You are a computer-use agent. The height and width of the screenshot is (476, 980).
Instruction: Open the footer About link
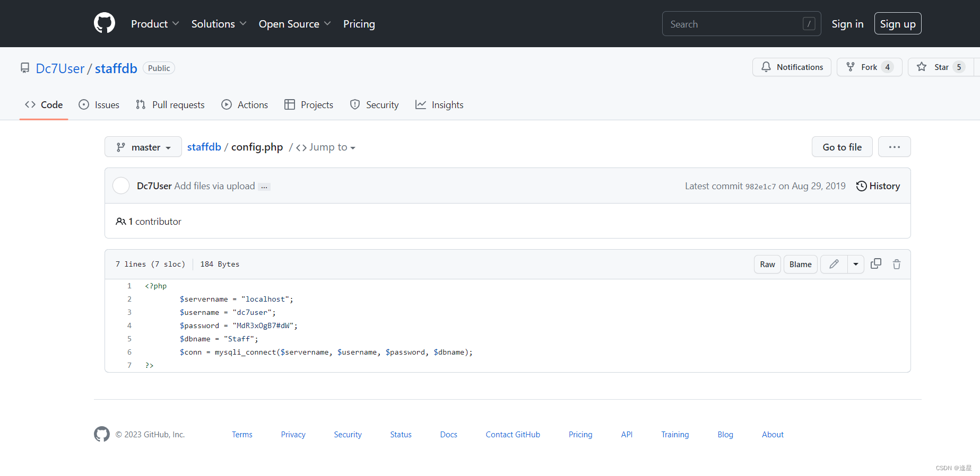pyautogui.click(x=773, y=435)
